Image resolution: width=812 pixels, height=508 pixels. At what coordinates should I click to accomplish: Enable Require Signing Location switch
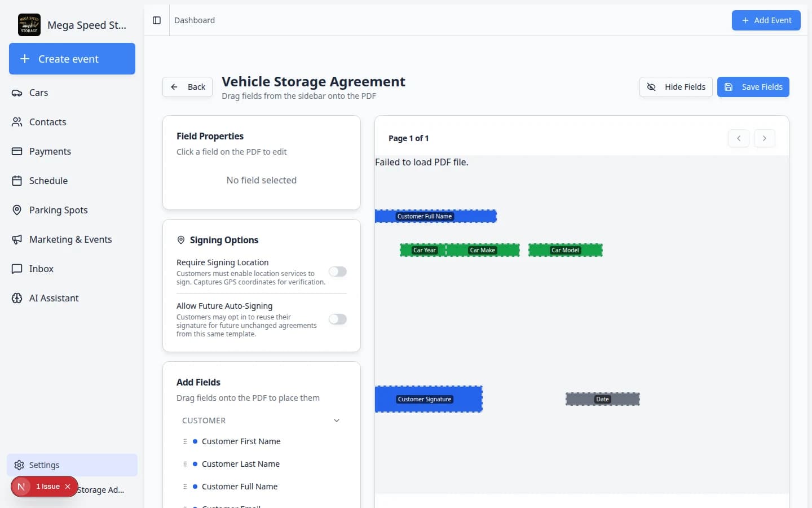coord(338,271)
